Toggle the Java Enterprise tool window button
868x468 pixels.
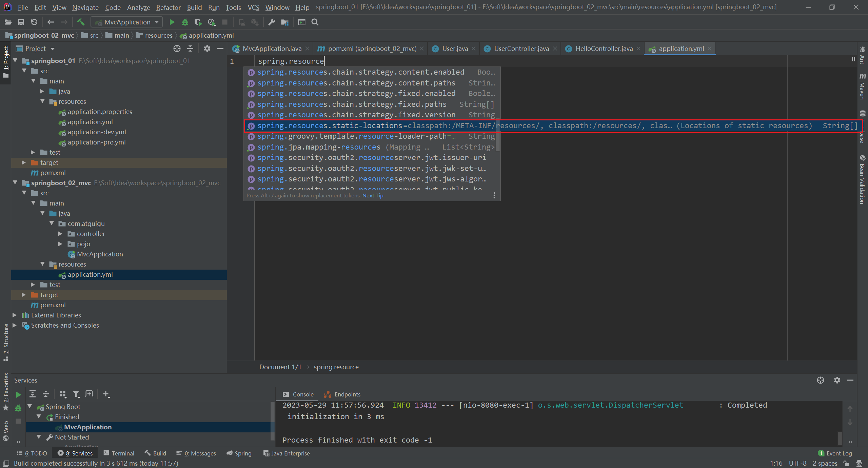[287, 453]
